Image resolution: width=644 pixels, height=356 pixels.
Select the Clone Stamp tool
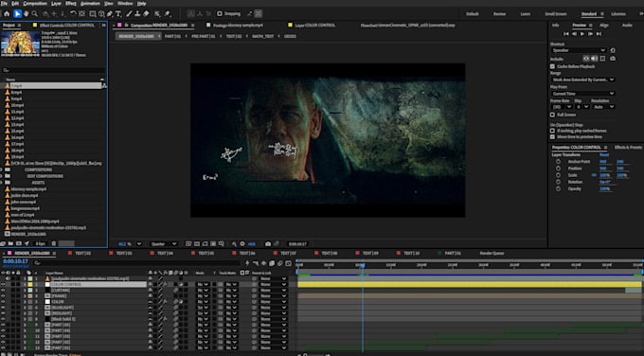coord(137,14)
